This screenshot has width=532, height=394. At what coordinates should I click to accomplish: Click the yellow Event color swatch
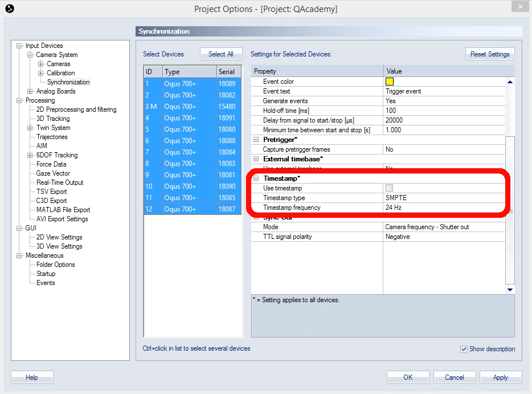[x=390, y=82]
